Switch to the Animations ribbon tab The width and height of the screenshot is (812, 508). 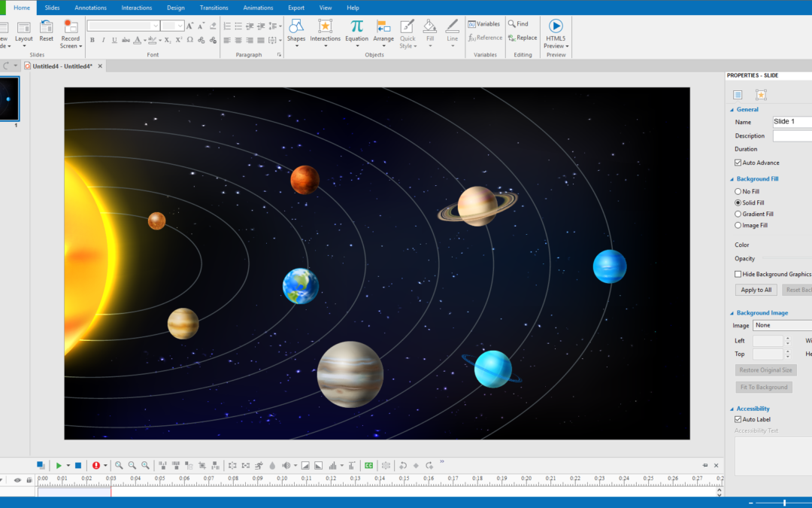258,8
